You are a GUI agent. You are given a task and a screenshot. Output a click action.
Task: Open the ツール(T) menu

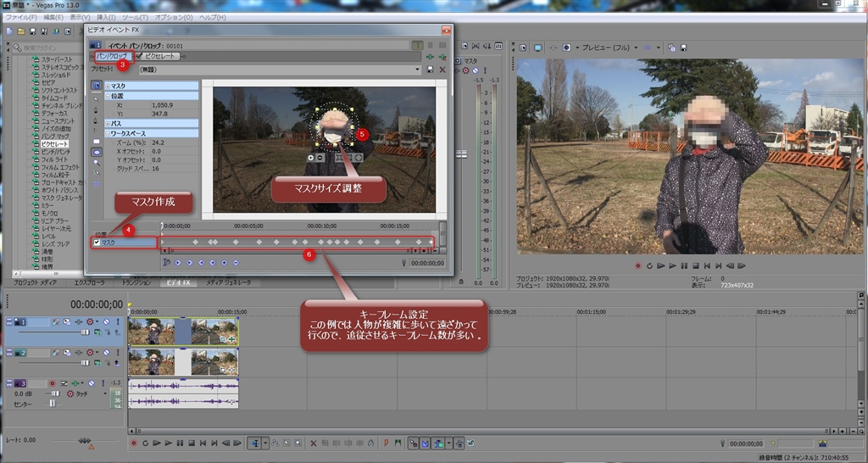pos(135,18)
